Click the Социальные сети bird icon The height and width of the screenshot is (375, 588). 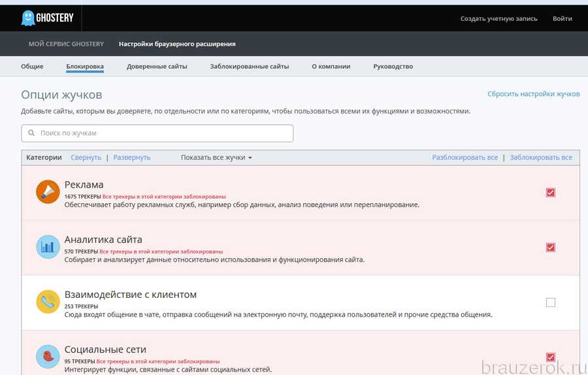48,357
